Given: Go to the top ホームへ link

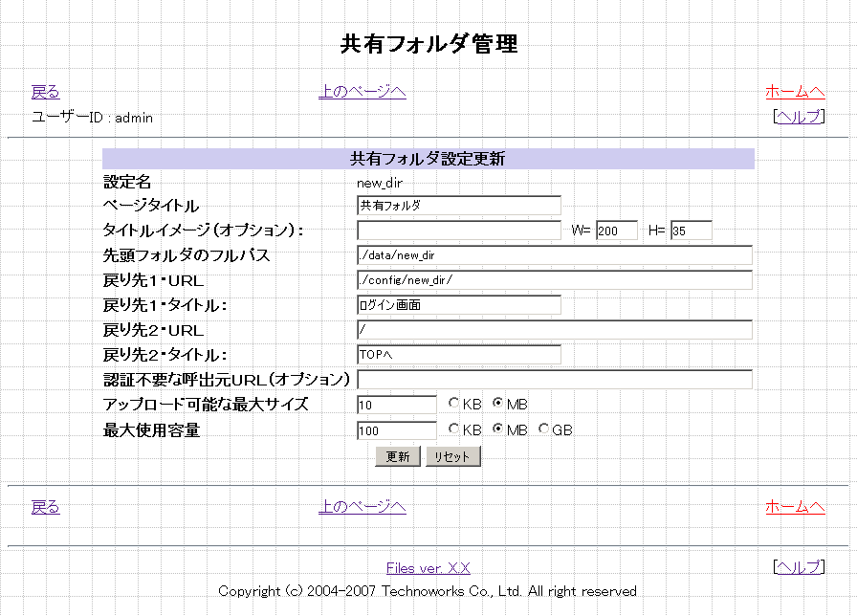Looking at the screenshot, I should [x=794, y=92].
